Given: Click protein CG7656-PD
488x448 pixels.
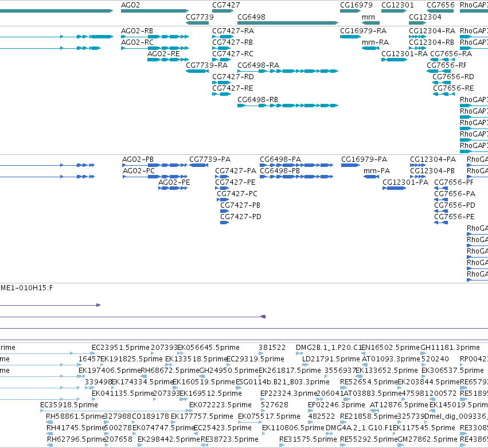Looking at the screenshot, I should pyautogui.click(x=441, y=211).
